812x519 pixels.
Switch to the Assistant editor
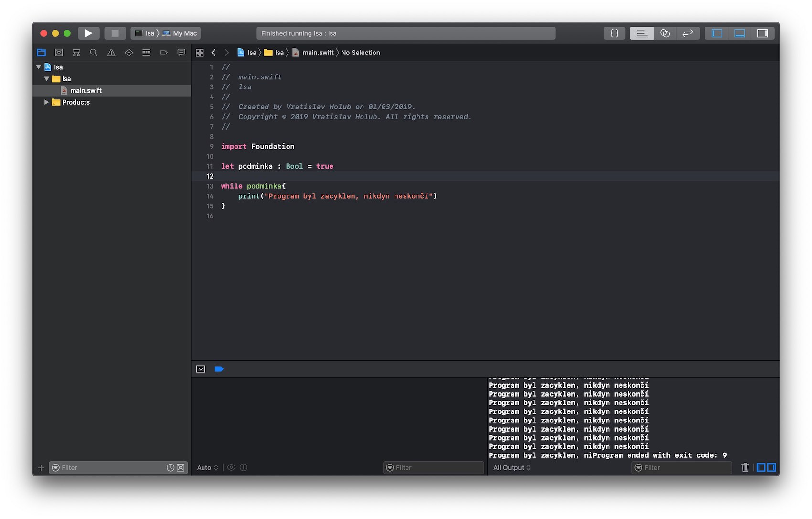coord(664,33)
